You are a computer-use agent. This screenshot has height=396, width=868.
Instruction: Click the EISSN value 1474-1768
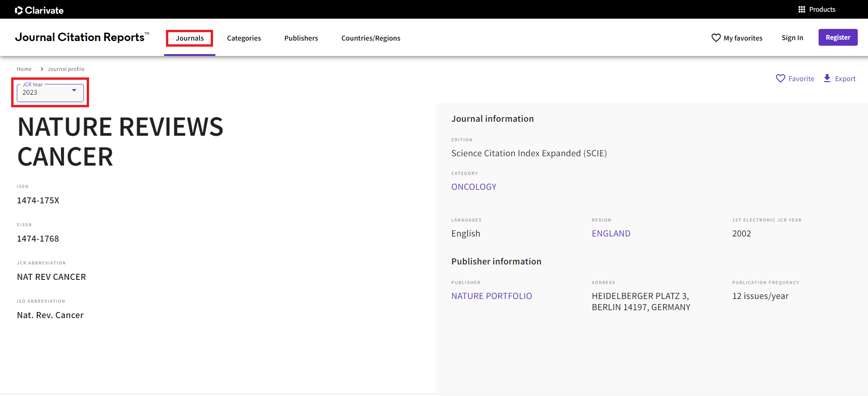click(x=38, y=239)
